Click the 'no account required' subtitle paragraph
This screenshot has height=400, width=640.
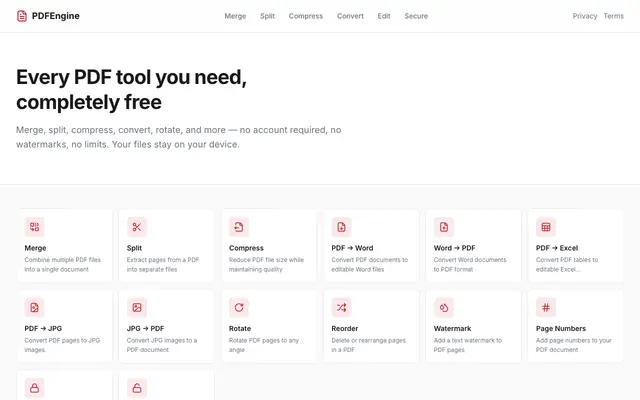coord(178,137)
